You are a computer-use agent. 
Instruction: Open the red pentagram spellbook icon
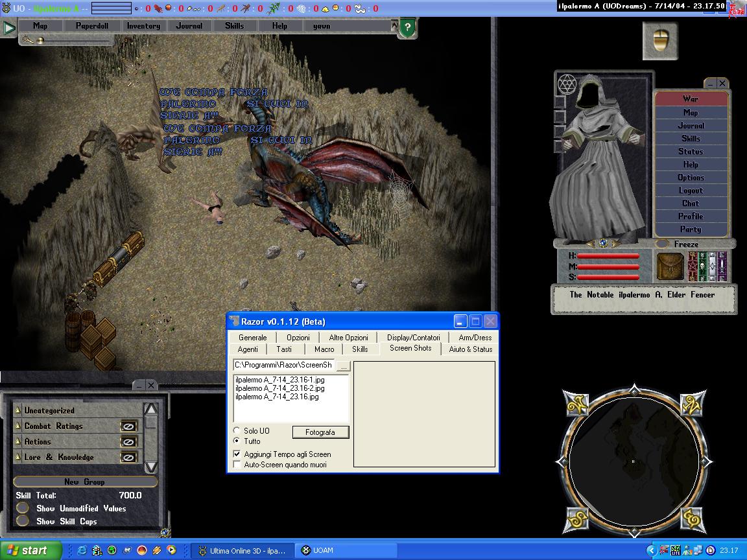click(x=693, y=266)
